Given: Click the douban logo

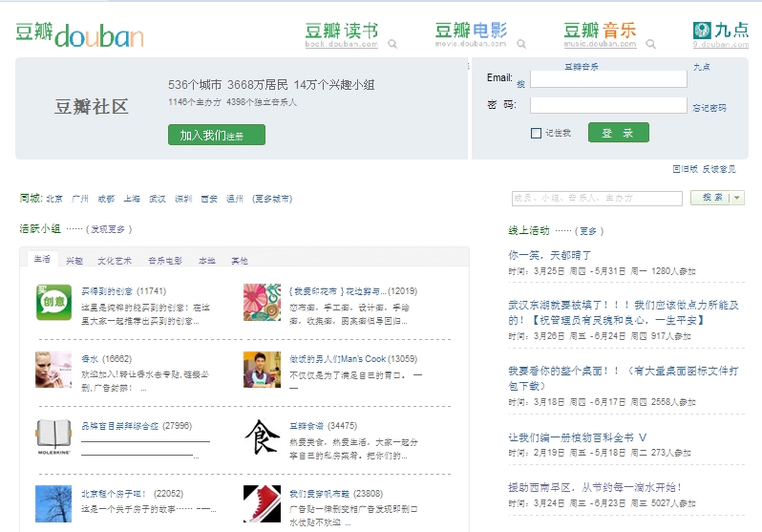Looking at the screenshot, I should click(79, 35).
